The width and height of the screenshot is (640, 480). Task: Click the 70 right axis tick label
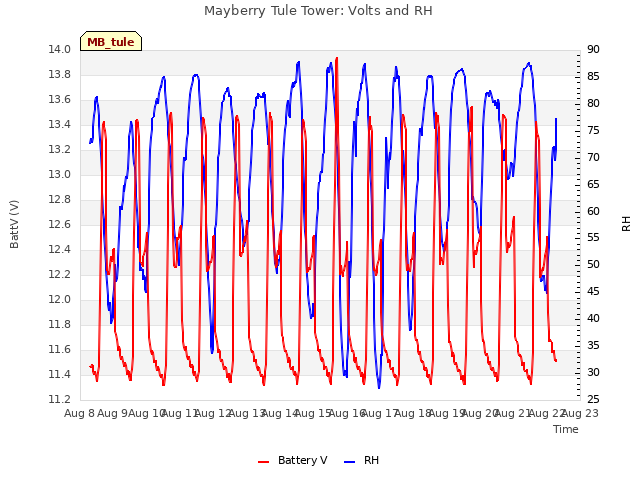tap(593, 158)
